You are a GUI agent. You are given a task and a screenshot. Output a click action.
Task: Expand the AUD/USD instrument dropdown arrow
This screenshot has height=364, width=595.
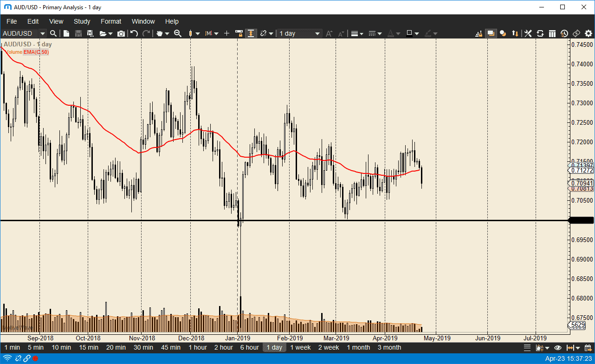42,33
